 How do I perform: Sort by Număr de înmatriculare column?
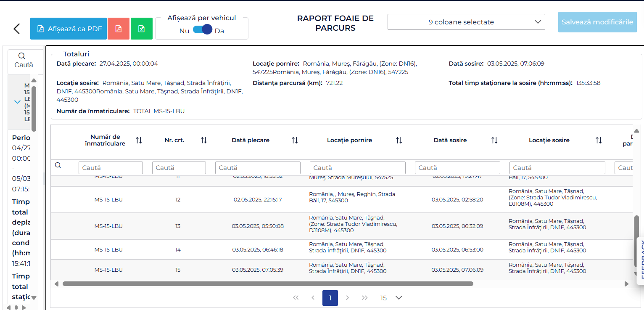[139, 140]
